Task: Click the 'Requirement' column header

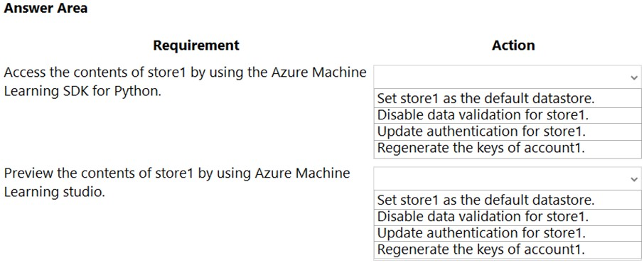Action: pyautogui.click(x=196, y=45)
